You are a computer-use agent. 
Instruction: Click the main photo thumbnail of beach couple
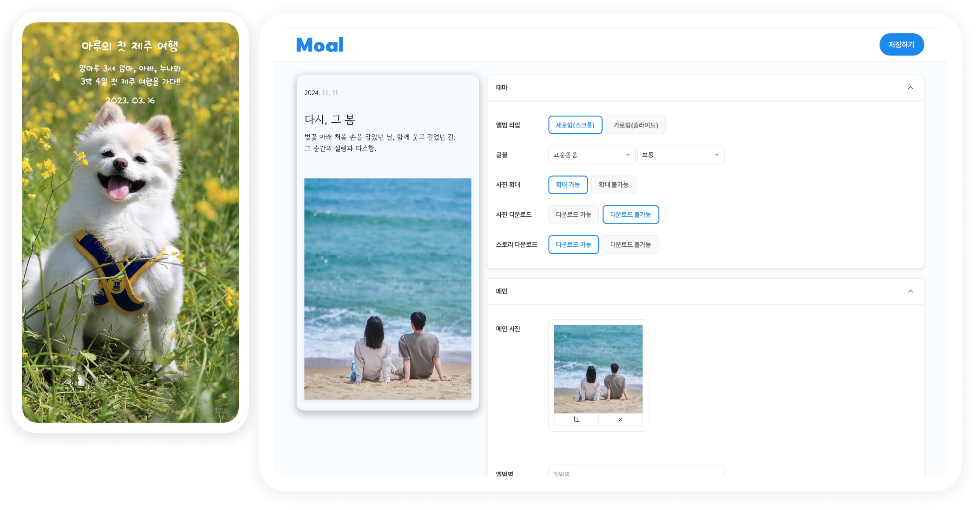point(598,369)
